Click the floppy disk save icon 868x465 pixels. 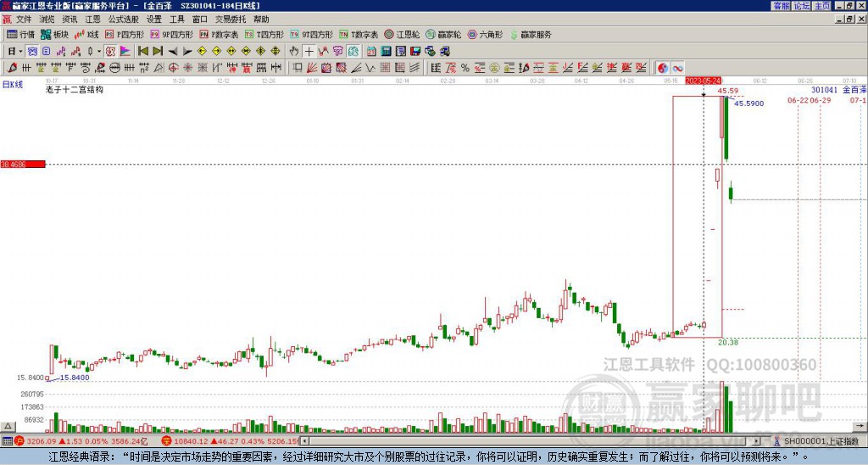415,52
